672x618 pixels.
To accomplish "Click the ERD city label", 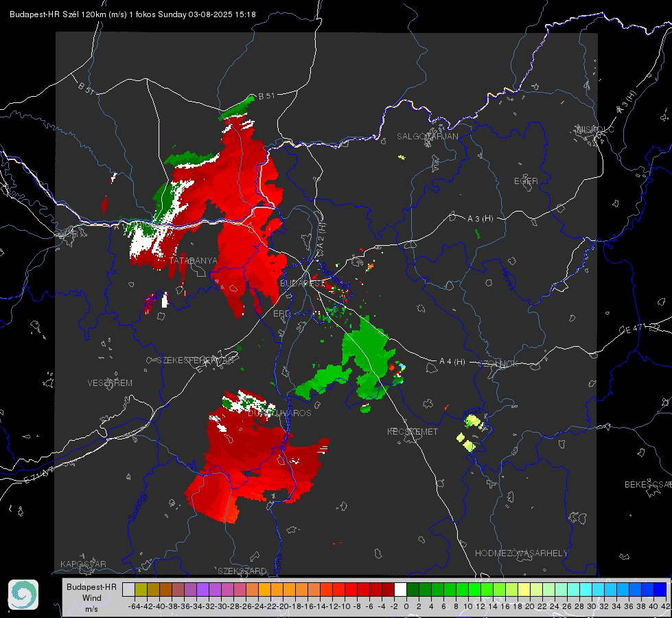I will tap(281, 314).
